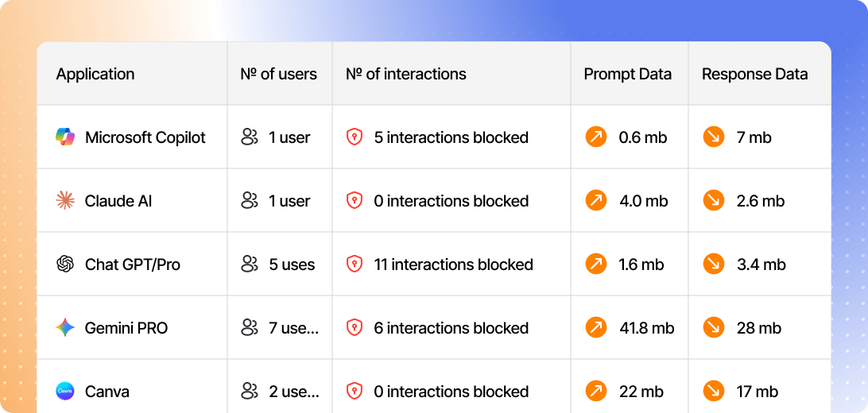Click the users icon in Claude AI row
Screen dimensions: 868x413
tap(250, 201)
